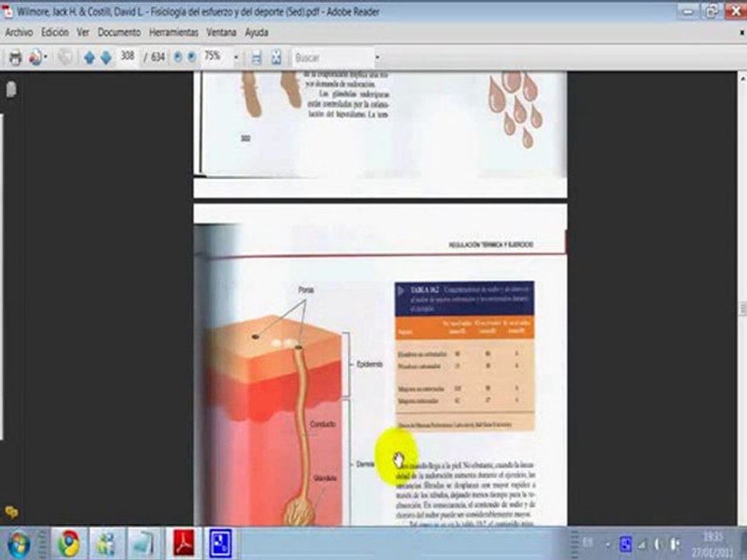Switch to Adobe Reader taskbar icon

[x=184, y=544]
